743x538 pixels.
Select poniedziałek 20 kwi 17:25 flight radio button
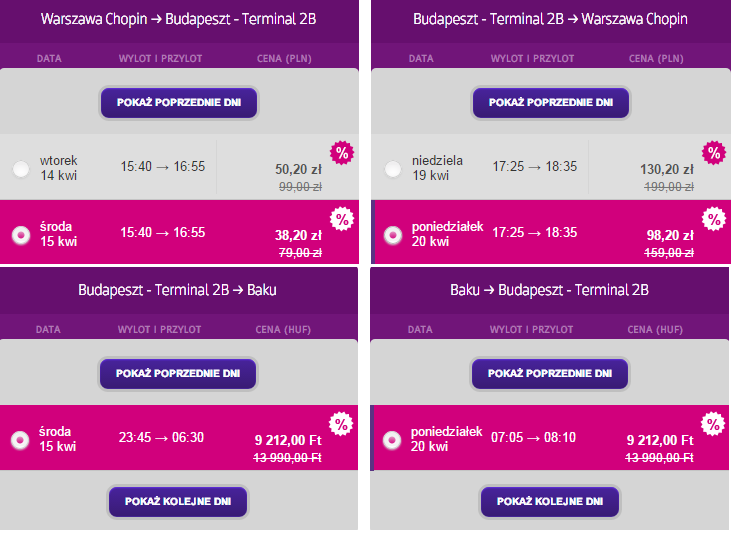pyautogui.click(x=393, y=235)
